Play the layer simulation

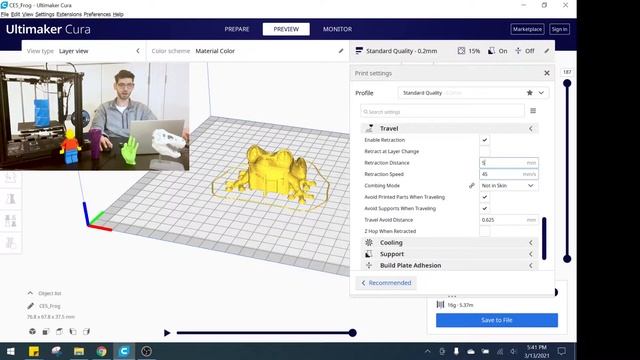(167, 333)
